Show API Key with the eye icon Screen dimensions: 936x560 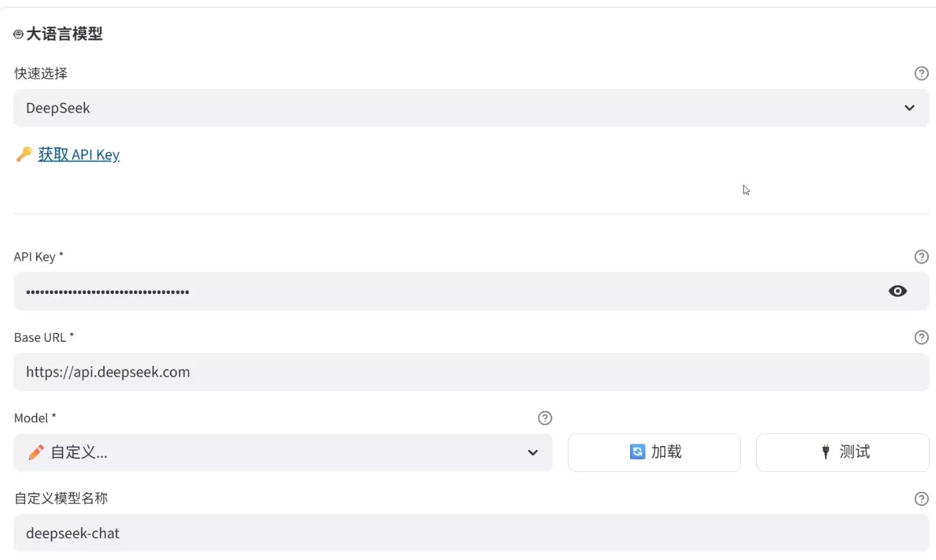click(897, 291)
